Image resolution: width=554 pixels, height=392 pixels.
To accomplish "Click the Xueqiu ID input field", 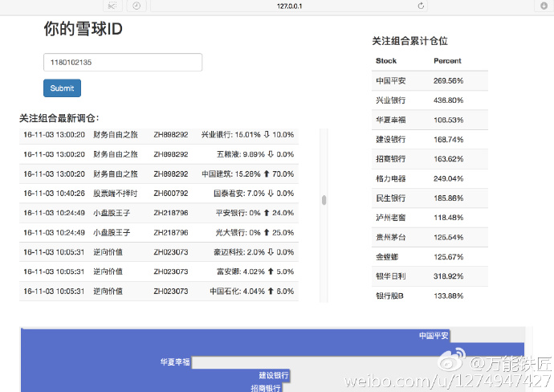I will click(x=123, y=62).
